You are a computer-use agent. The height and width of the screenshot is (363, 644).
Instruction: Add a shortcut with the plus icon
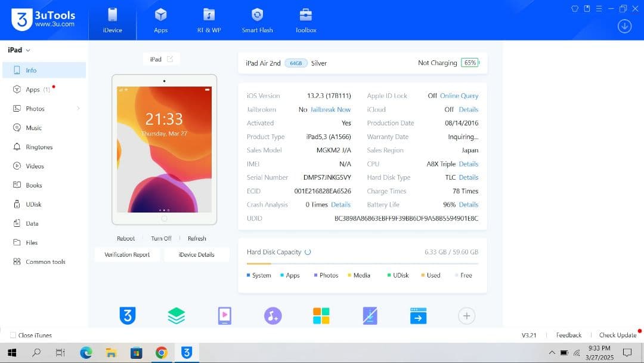point(466,316)
